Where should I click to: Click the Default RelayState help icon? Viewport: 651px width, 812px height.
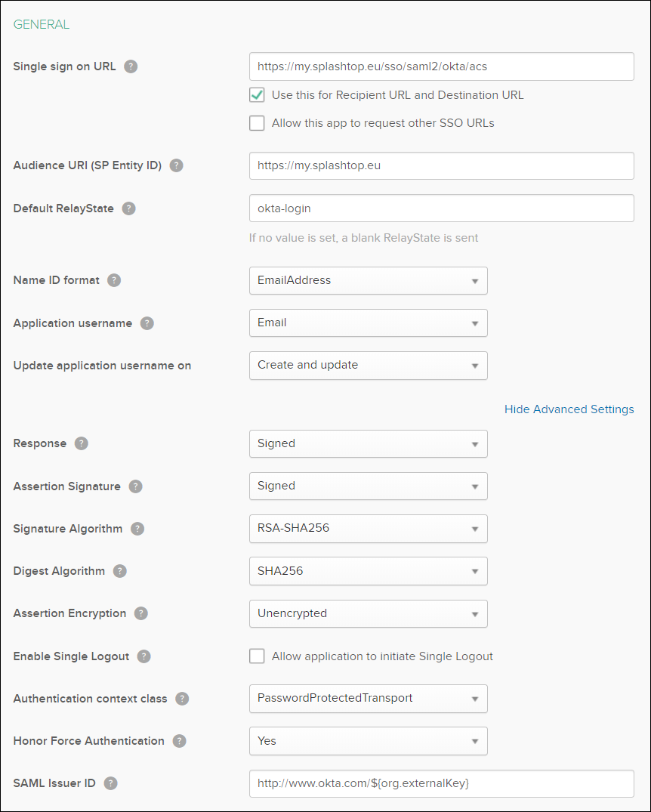[x=128, y=208]
